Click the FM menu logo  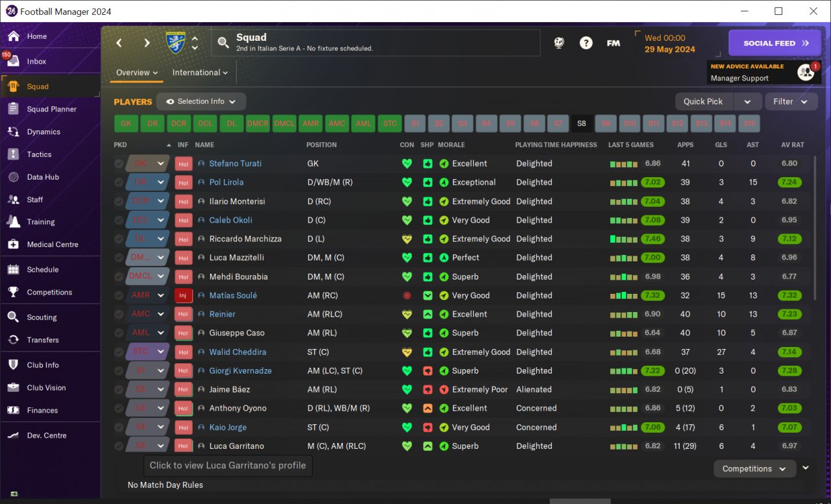pos(613,43)
